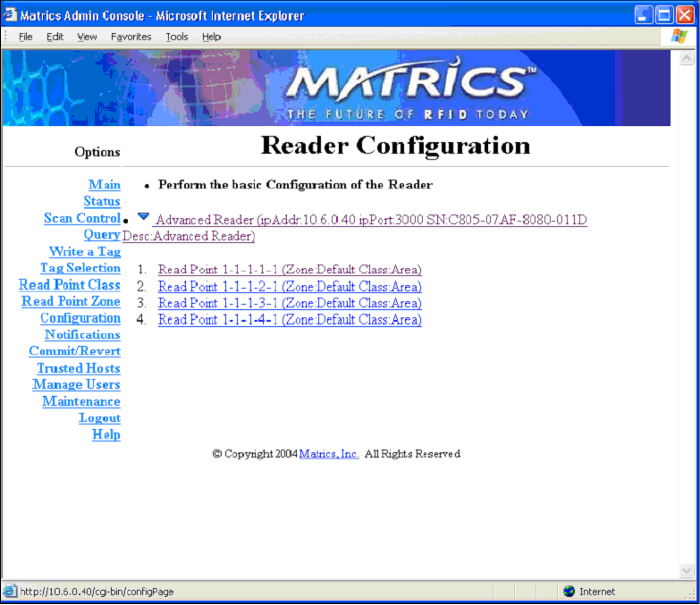Click the Internet Explorer title bar icon
Viewport: 700px width, 605px height.
(10, 14)
